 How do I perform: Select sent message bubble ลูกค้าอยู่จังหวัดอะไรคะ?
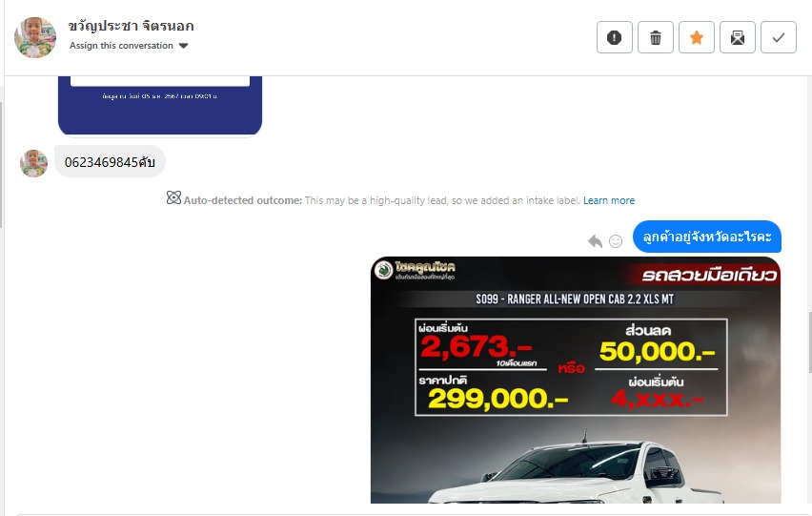point(707,237)
